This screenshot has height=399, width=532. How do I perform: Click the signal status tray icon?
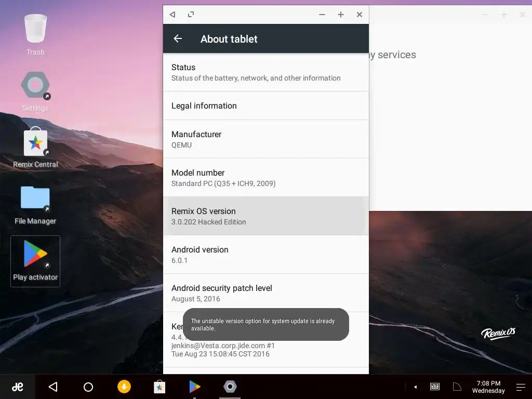click(x=457, y=387)
